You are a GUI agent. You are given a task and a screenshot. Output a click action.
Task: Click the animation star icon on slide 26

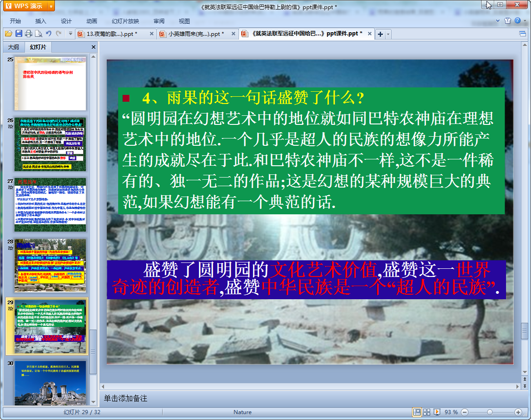click(x=10, y=127)
